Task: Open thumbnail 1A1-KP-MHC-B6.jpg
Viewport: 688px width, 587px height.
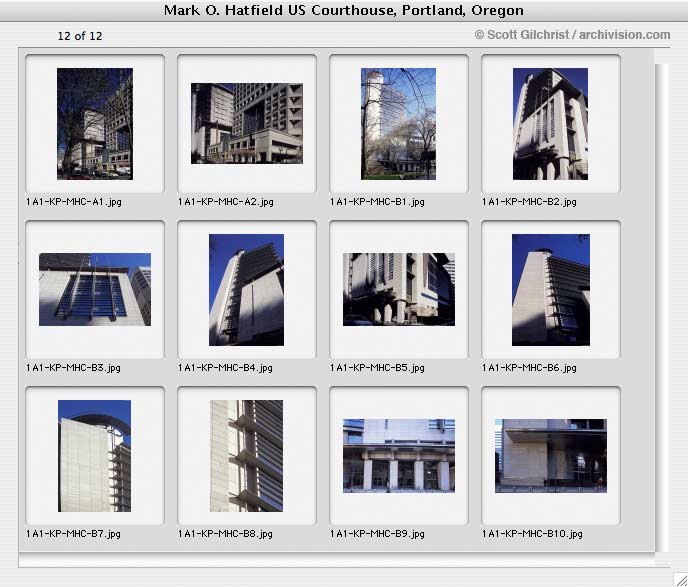Action: click(551, 290)
